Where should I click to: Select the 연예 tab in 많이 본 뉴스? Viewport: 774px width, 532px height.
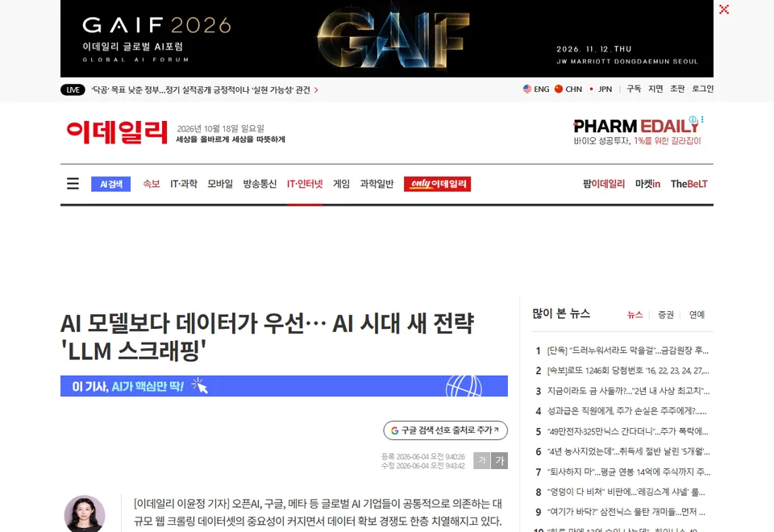point(697,315)
